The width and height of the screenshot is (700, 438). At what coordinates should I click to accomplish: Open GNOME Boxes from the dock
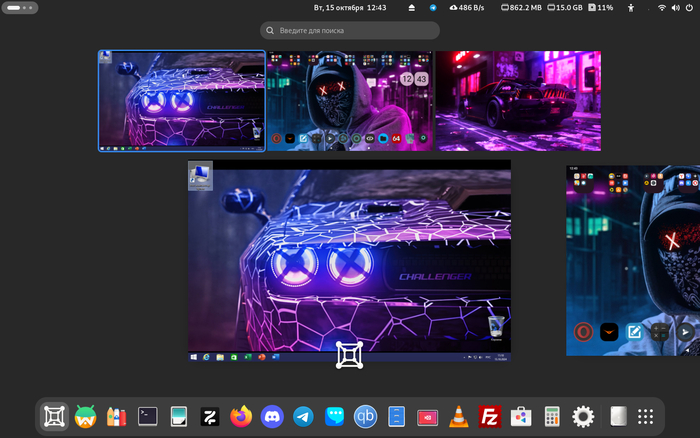click(54, 417)
